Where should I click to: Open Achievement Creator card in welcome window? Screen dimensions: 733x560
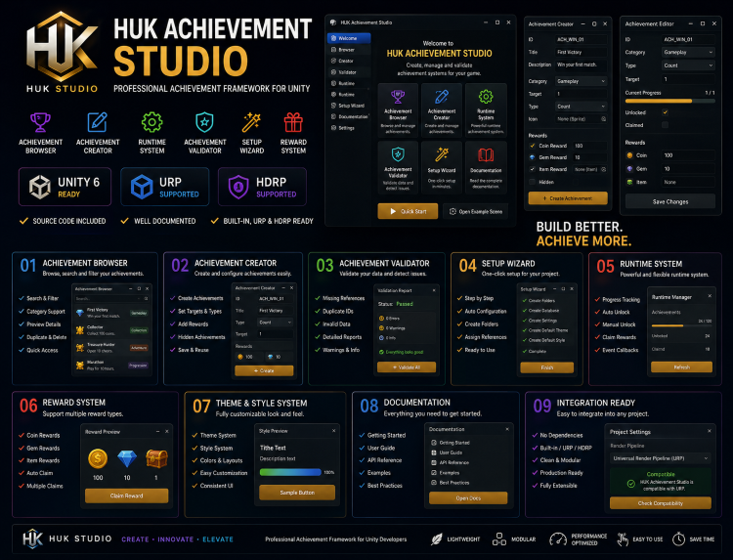point(442,110)
